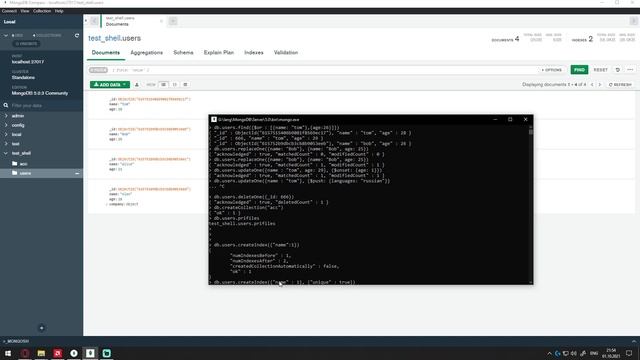
Task: Open the query history icon
Action: tap(618, 70)
